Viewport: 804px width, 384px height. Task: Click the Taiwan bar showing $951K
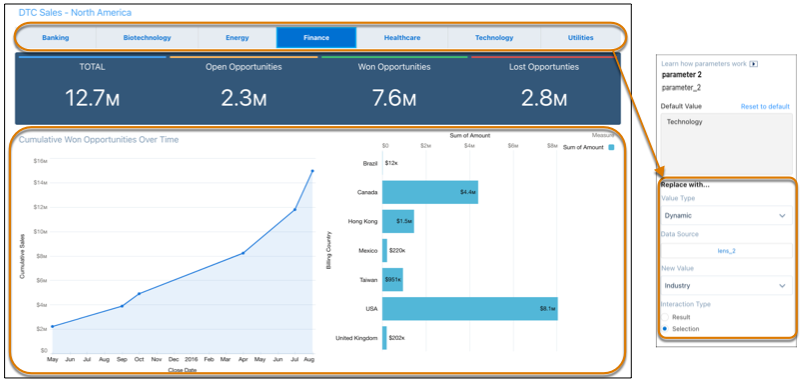coord(392,280)
